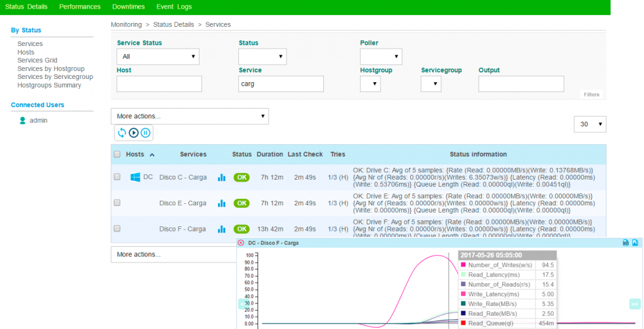Click the Disco E - Carga service link
The height and width of the screenshot is (329, 644).
point(183,203)
